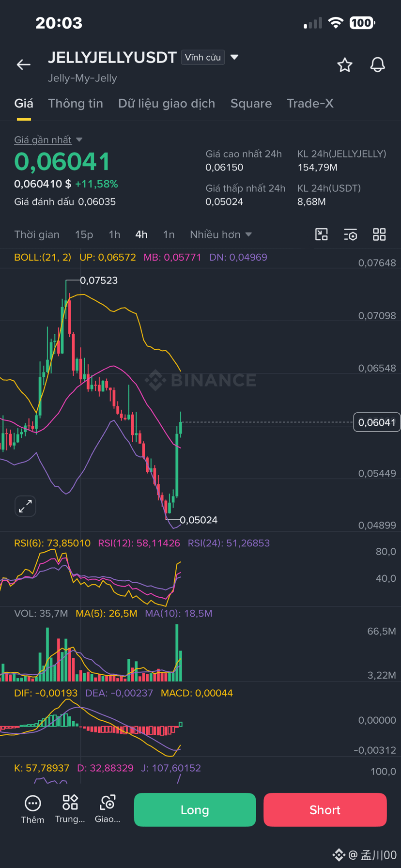Select the 1h chart interval
The image size is (401, 868).
tap(114, 234)
